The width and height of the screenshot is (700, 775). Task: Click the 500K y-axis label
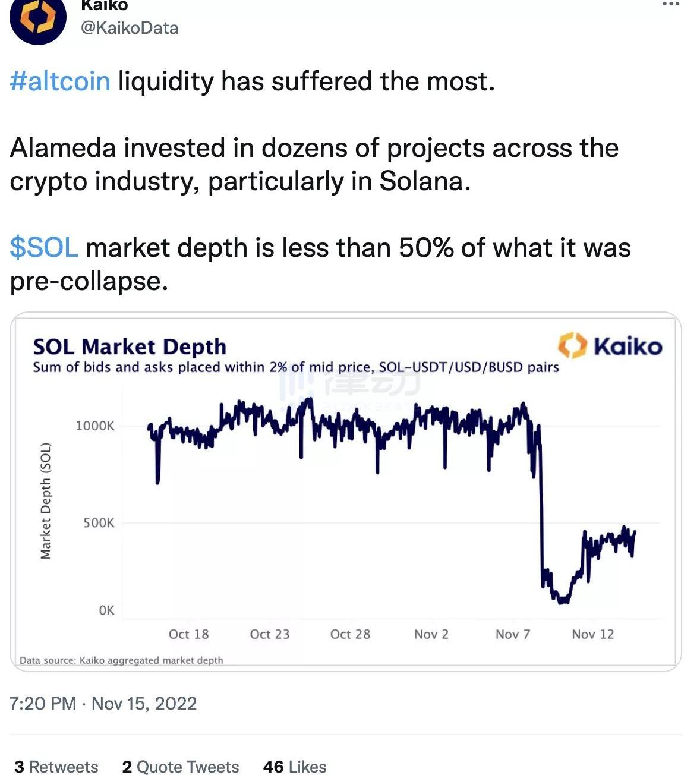coord(99,523)
